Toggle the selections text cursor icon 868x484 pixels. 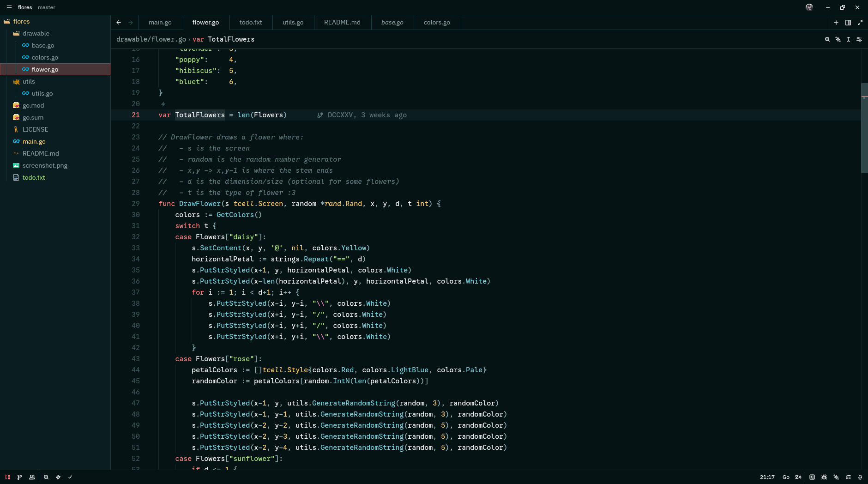849,39
